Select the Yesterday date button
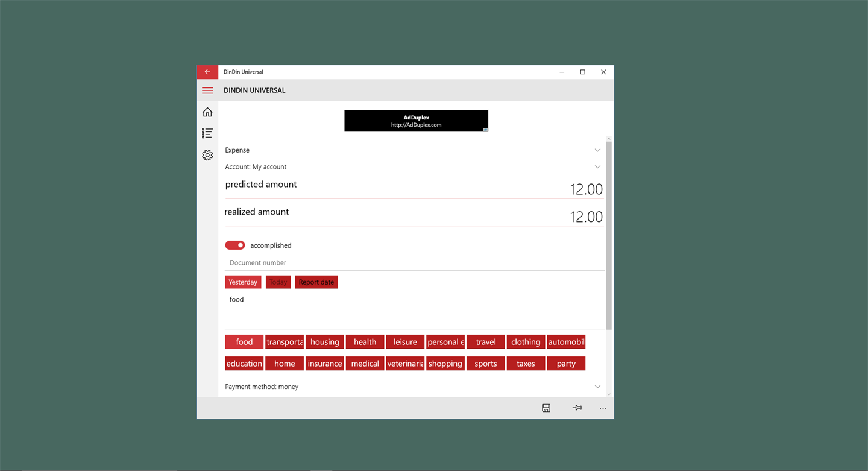This screenshot has height=471, width=868. (x=243, y=282)
